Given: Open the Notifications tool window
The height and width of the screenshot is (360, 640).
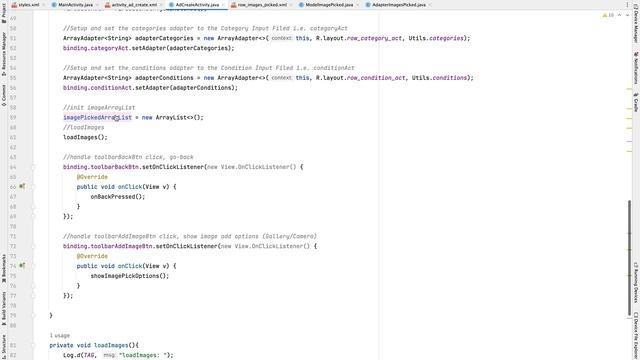Looking at the screenshot, I should tap(636, 68).
